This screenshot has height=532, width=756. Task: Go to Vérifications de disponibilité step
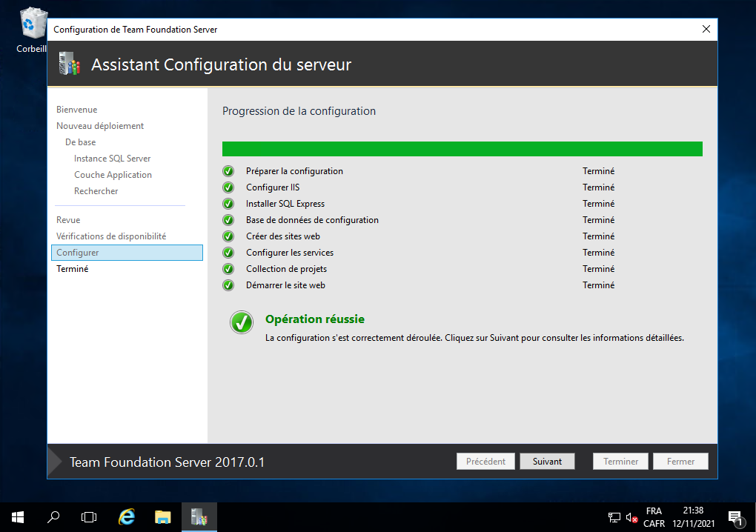coord(111,236)
